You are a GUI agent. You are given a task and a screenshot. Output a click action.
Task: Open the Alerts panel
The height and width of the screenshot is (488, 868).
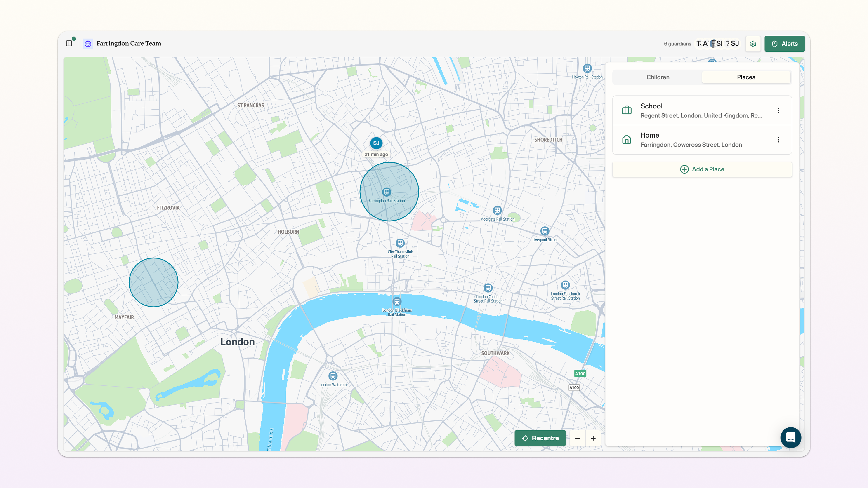point(784,44)
